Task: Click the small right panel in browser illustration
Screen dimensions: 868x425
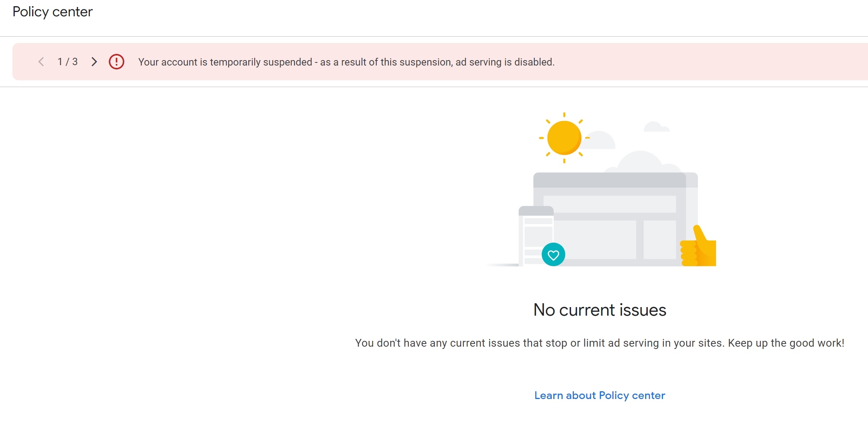Action: click(660, 240)
